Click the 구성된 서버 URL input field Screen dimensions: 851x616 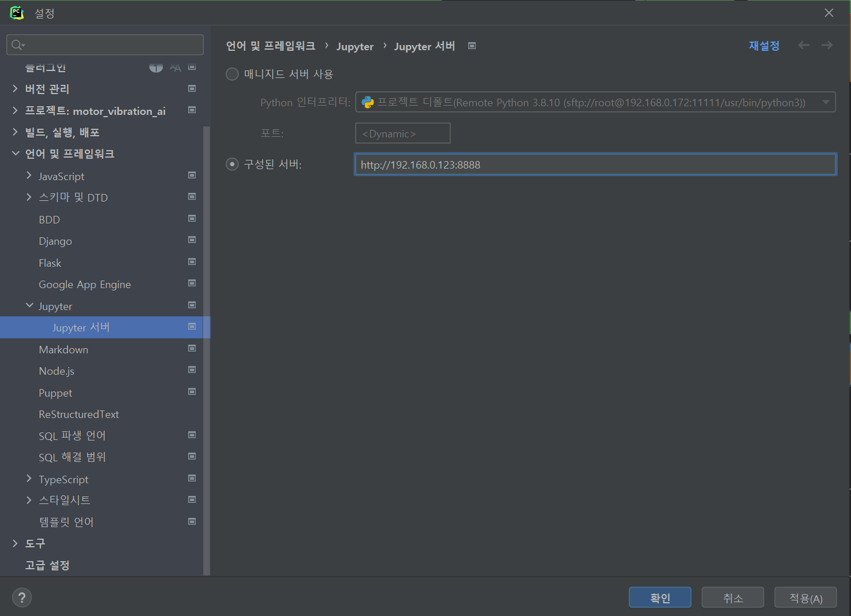[x=595, y=165]
